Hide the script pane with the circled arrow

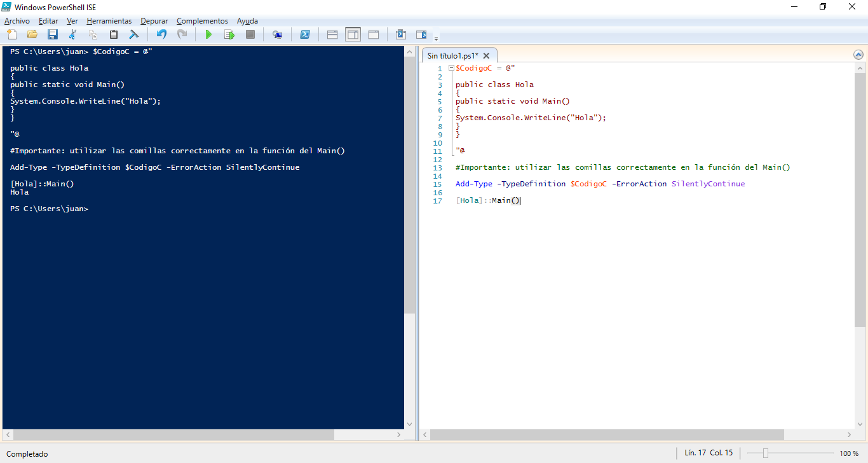point(858,55)
